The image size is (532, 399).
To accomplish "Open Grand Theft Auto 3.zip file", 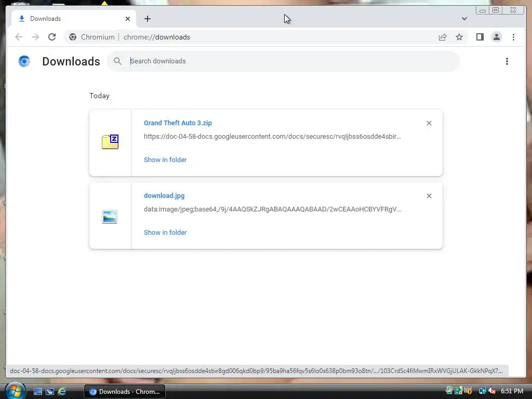I will (x=178, y=123).
